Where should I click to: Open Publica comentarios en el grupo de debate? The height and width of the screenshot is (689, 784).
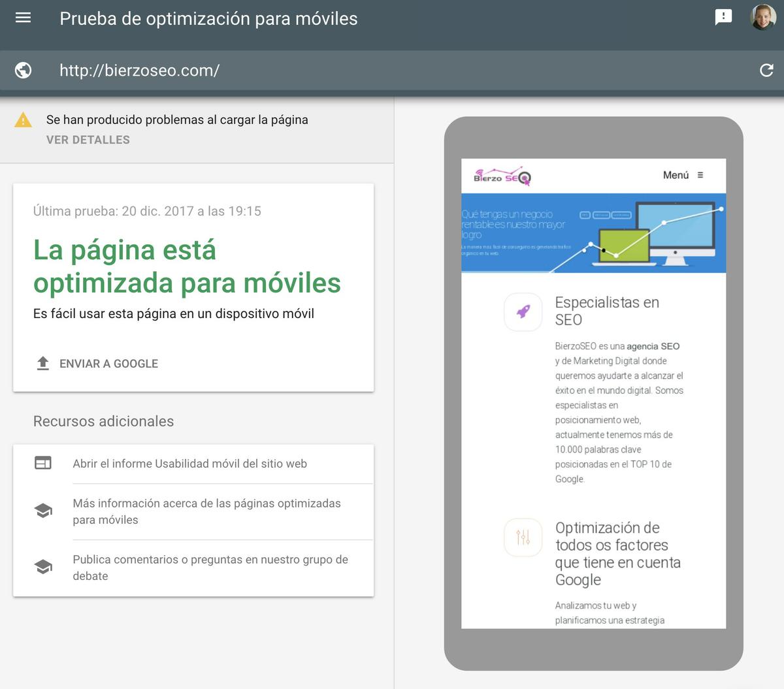210,568
